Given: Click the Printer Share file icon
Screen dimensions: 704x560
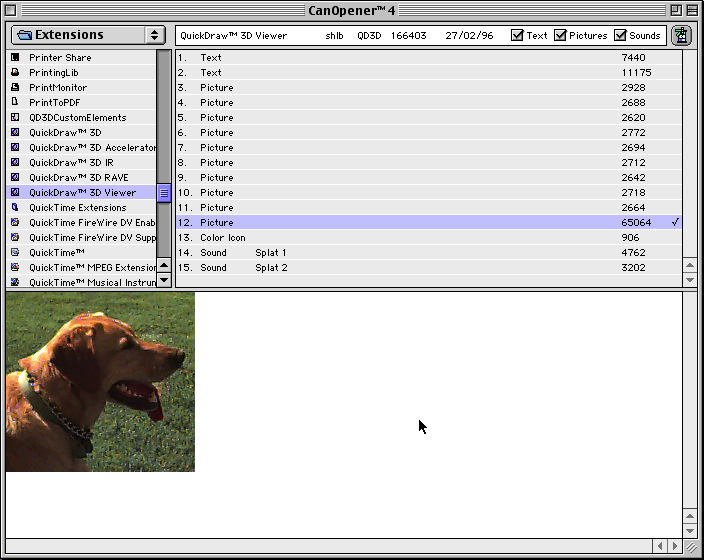Looking at the screenshot, I should (15, 57).
